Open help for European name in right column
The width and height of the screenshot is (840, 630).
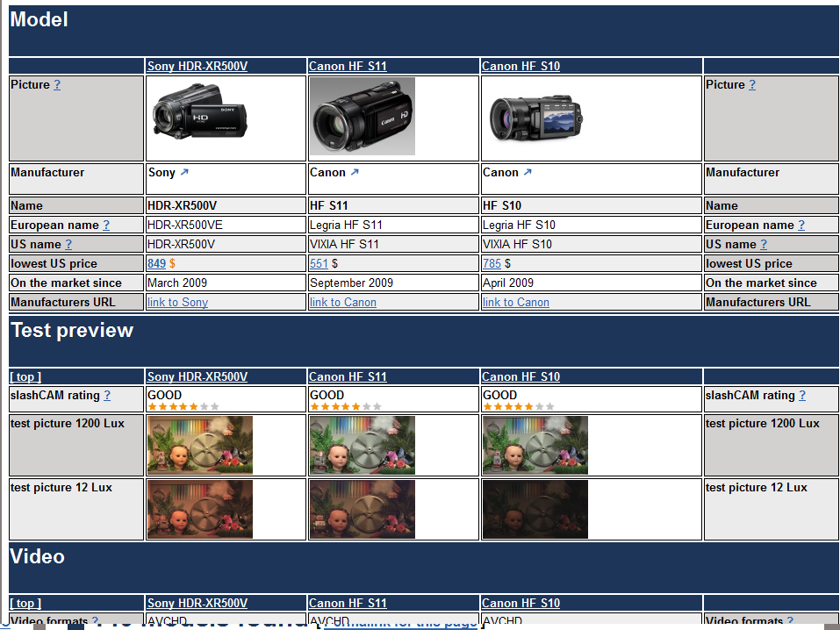point(801,225)
